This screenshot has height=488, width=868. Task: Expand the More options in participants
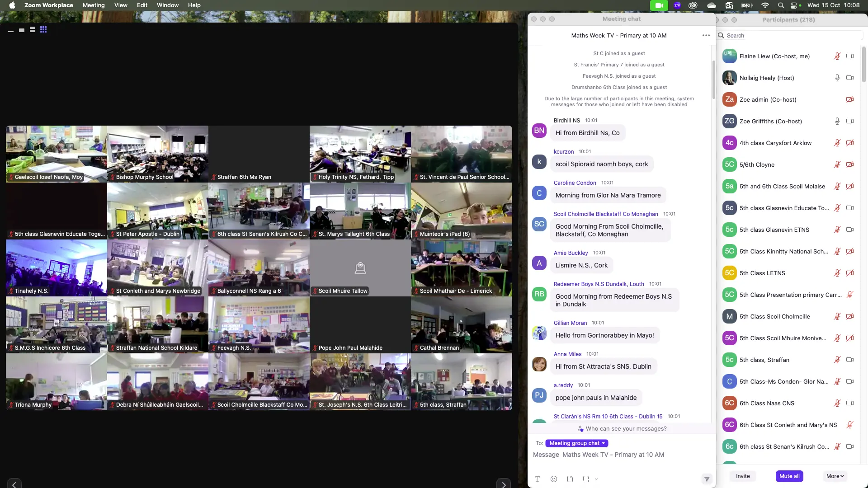point(835,476)
